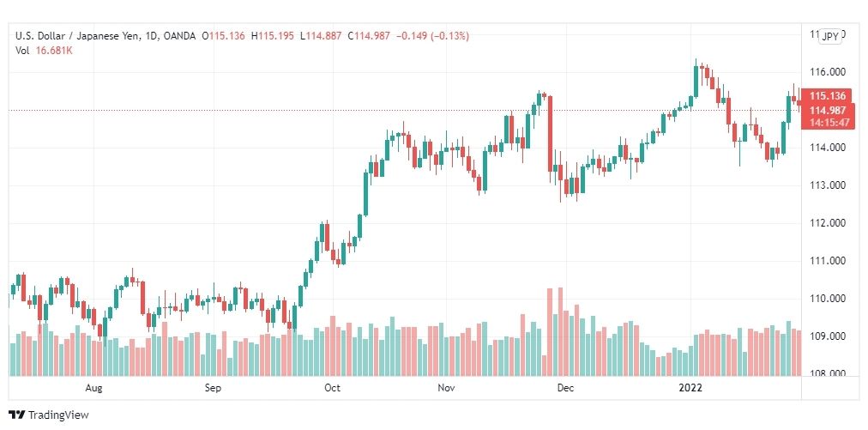The height and width of the screenshot is (430, 868).
Task: Click the Aug label on time axis
Action: 93,388
